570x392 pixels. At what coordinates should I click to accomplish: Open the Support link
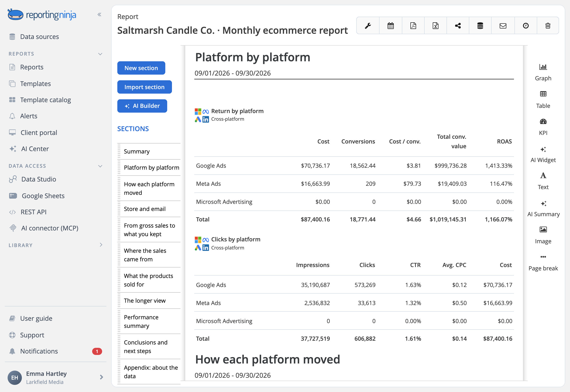[27, 335]
